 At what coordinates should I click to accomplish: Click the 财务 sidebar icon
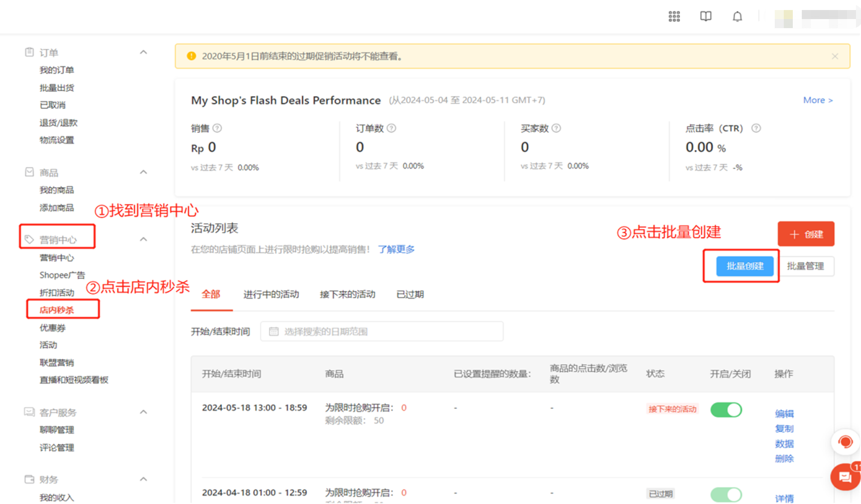(29, 478)
